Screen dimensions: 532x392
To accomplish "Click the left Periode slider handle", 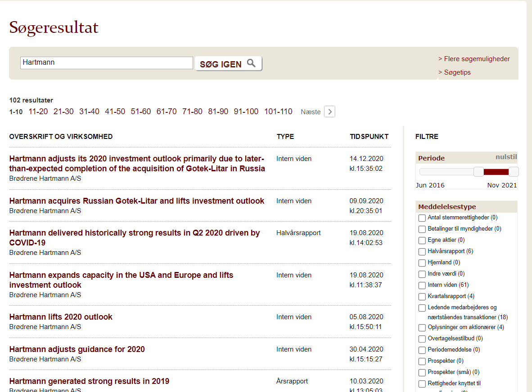I will (x=478, y=172).
